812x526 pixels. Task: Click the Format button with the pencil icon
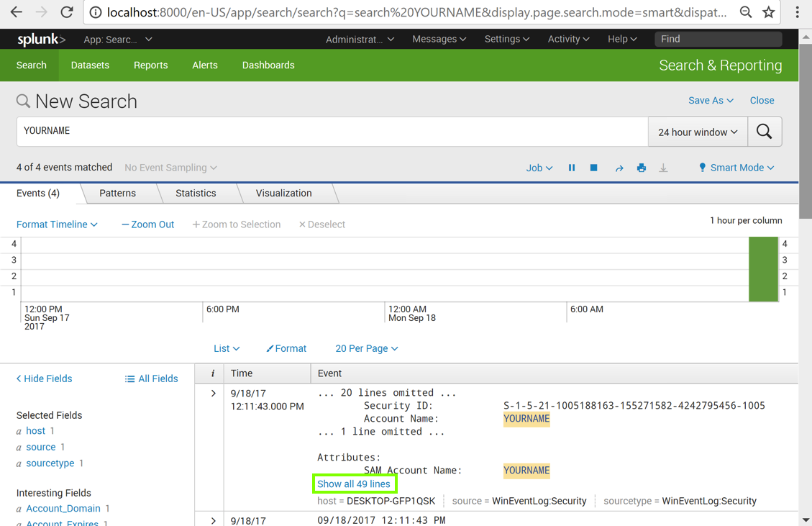286,348
